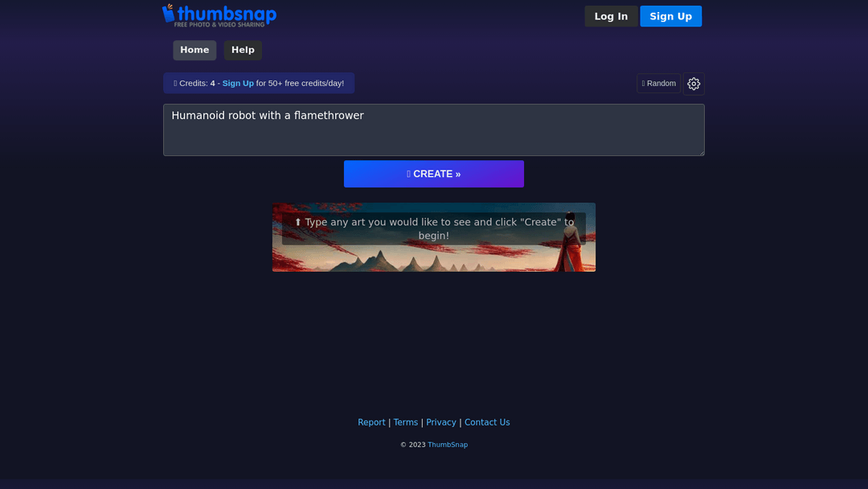Select the Home tab
Viewport: 868px width, 489px height.
tap(194, 50)
